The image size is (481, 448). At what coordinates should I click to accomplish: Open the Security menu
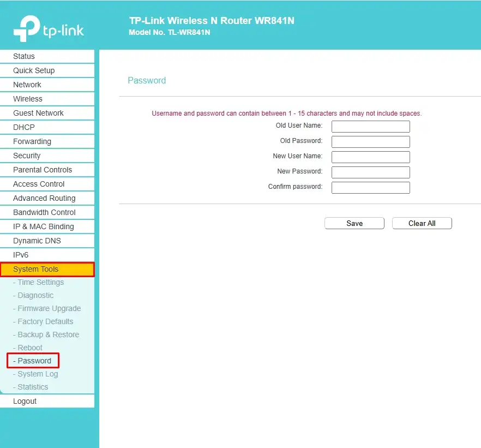point(28,156)
